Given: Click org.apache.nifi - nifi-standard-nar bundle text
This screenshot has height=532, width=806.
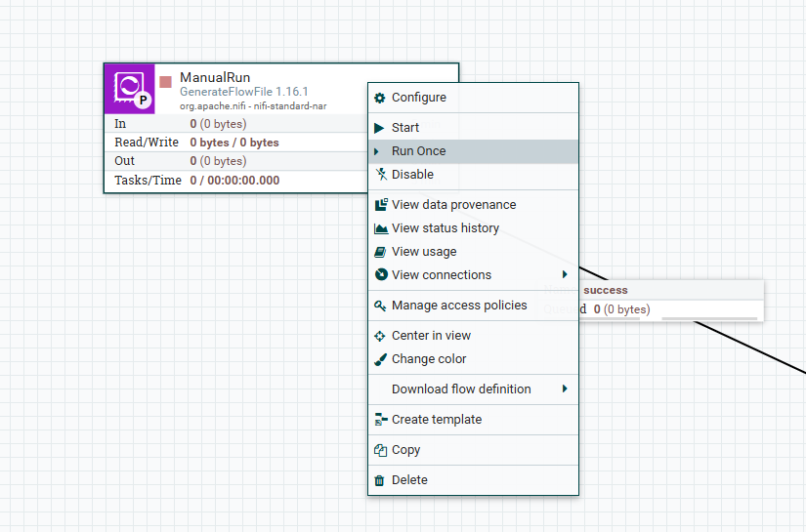Looking at the screenshot, I should 253,106.
